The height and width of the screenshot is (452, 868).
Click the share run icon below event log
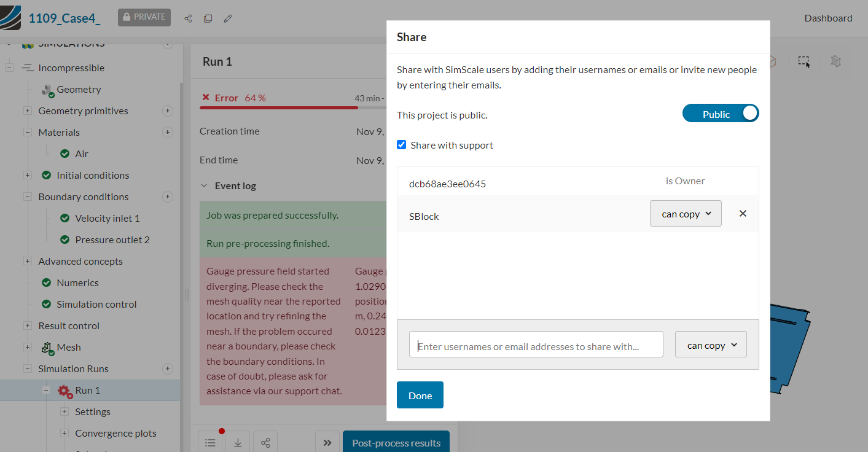coord(265,443)
